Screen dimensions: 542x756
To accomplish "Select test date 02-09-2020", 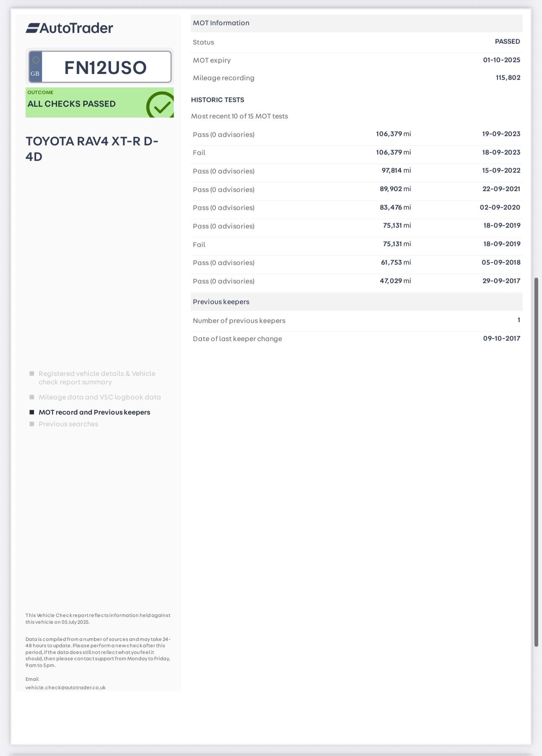I will coord(500,207).
